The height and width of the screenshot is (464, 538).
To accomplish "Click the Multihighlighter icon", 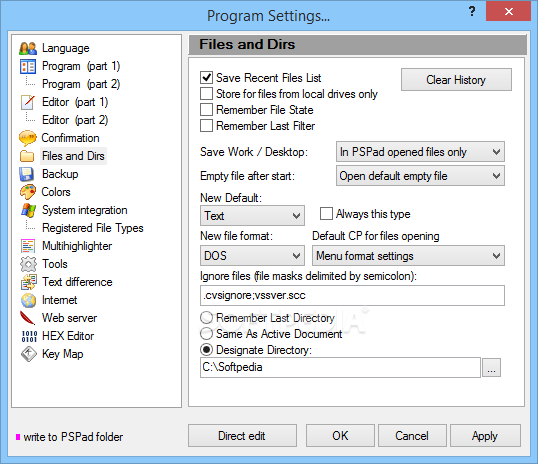I will 28,246.
